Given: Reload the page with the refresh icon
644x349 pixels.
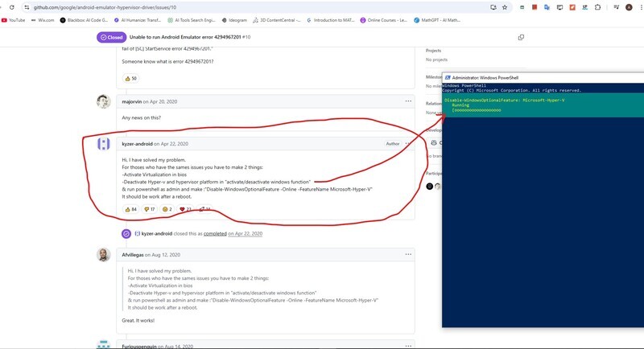Looking at the screenshot, I should tap(12, 7).
